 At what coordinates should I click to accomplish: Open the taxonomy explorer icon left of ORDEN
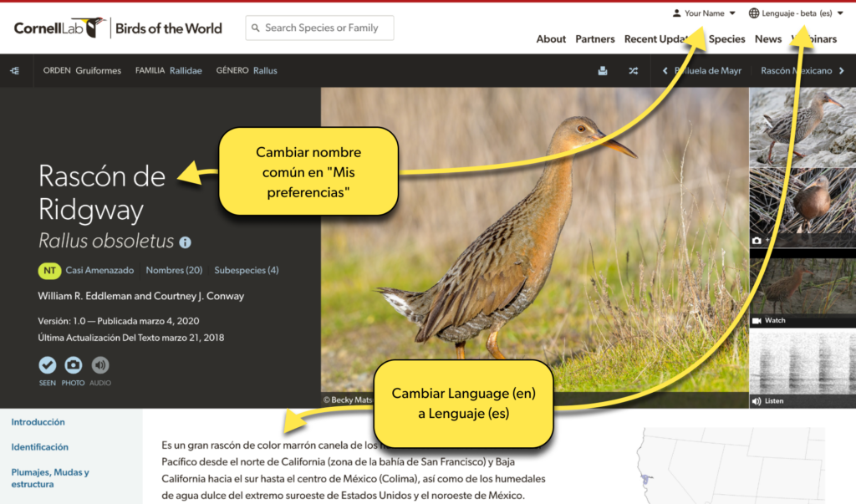[14, 70]
